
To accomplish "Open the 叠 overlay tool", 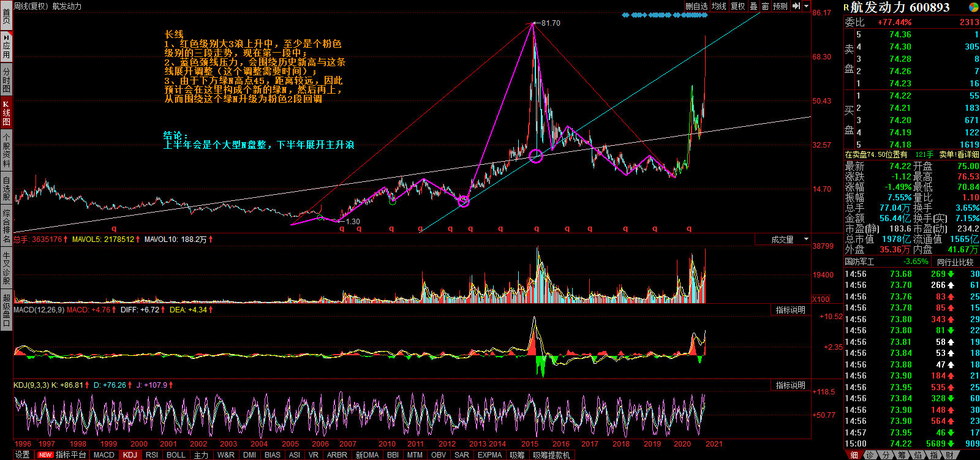I will [x=754, y=6].
